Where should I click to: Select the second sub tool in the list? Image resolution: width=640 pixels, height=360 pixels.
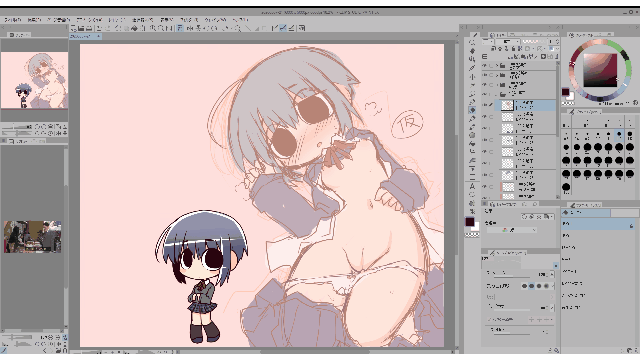[597, 236]
